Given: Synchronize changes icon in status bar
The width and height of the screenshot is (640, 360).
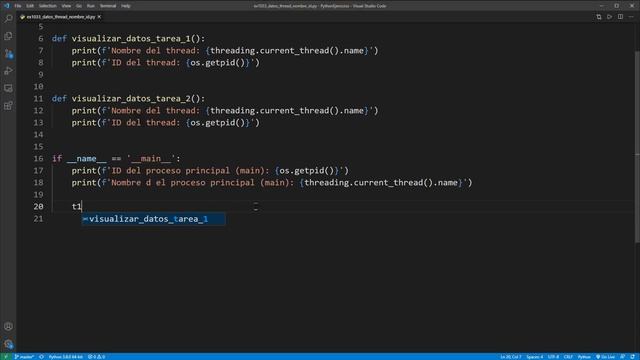Looking at the screenshot, I should tap(41, 357).
